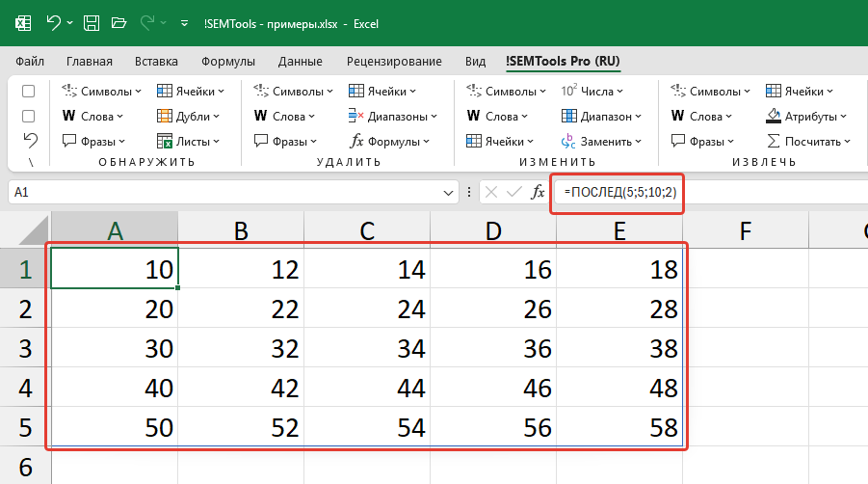Toggle the top checkbox in ribbon's left column
Image resolution: width=868 pixels, height=484 pixels.
(29, 92)
